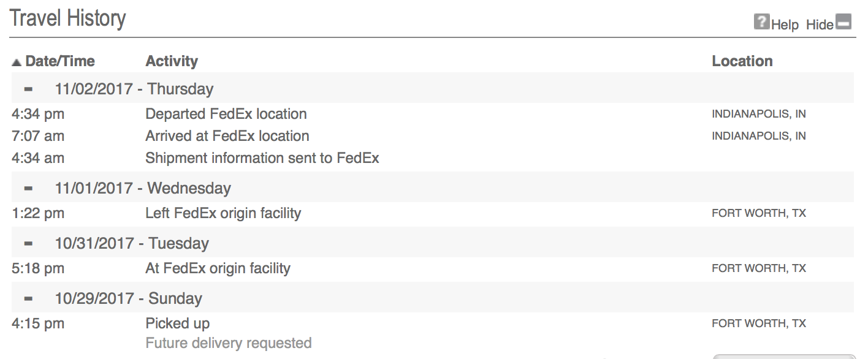Select the At FedEx origin facility row
This screenshot has height=359, width=868.
coord(432,268)
